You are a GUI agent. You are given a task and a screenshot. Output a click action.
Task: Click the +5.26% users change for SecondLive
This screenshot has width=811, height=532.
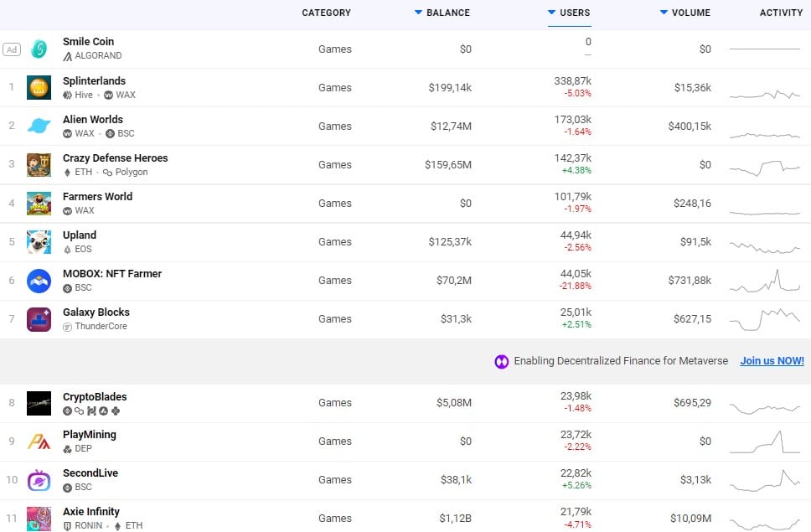pyautogui.click(x=576, y=485)
